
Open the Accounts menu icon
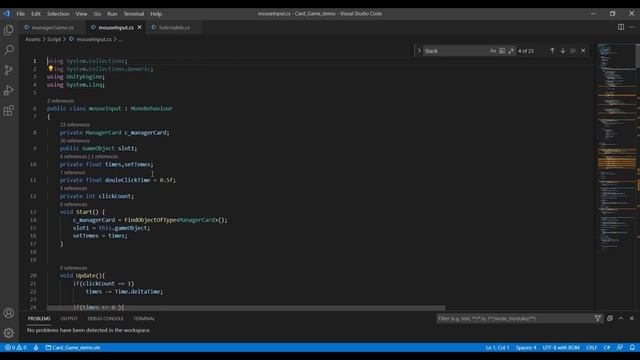point(9,313)
